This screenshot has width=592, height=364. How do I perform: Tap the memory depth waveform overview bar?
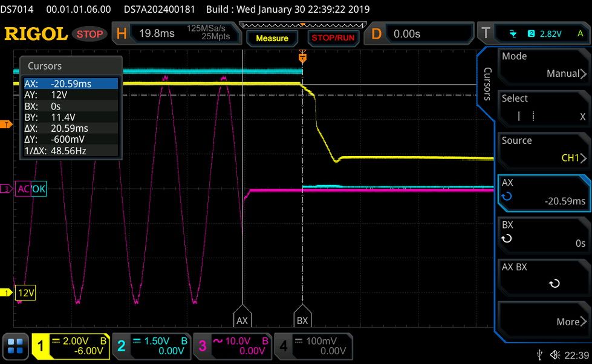coord(303,25)
